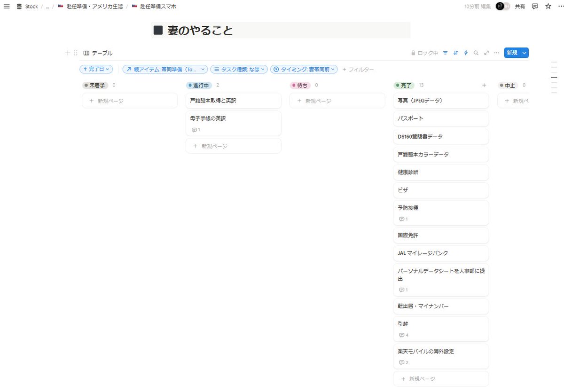Add a new page at the bottom of 完了
This screenshot has width=564, height=392.
coord(441,378)
